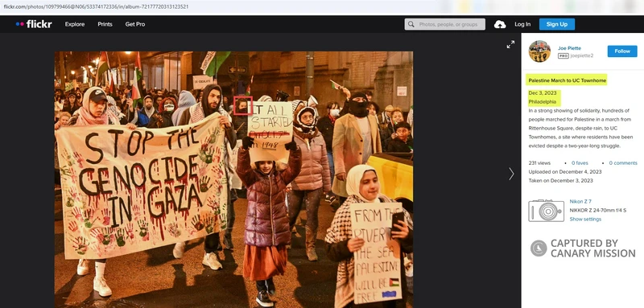This screenshot has width=644, height=308.
Task: Expand Show settings for camera
Action: click(x=585, y=219)
